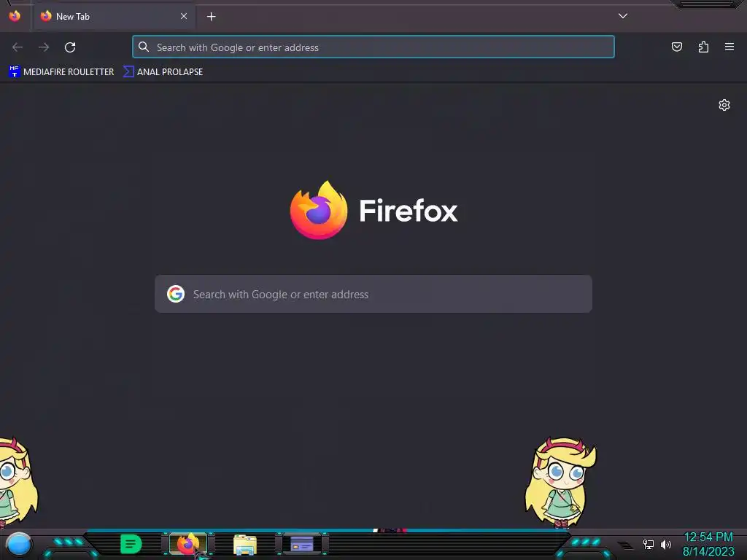Screen dimensions: 747x560
Task: Select the New Tab tab
Action: tap(113, 17)
